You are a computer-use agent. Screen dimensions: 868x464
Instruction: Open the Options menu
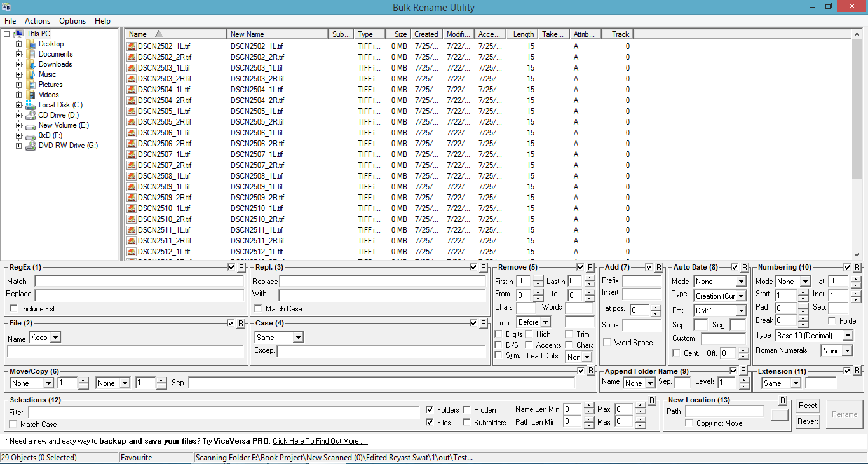72,20
